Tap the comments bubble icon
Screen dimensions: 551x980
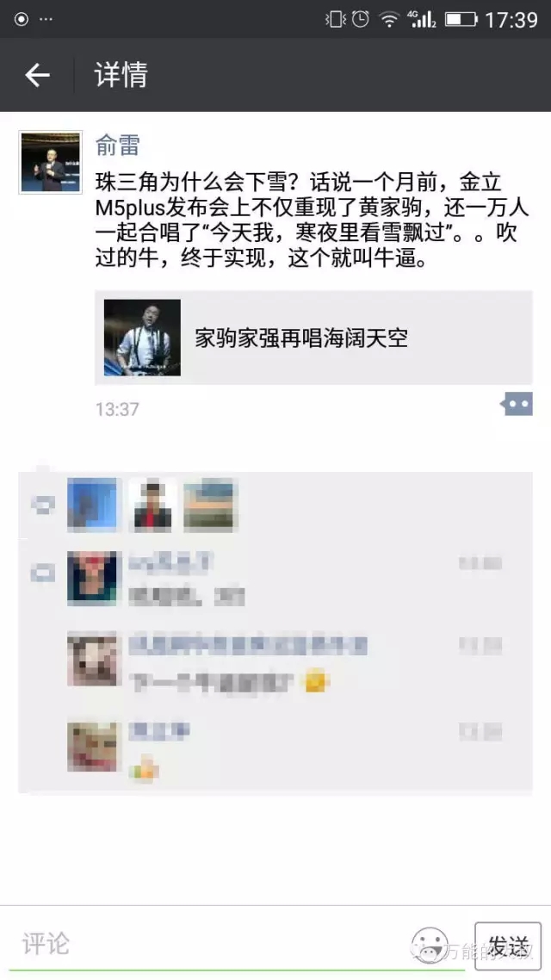pyautogui.click(x=42, y=573)
